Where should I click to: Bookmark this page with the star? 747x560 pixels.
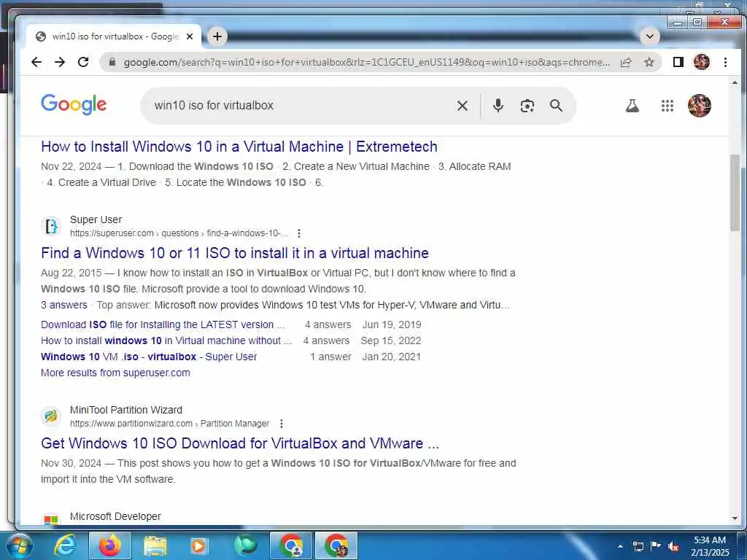(x=649, y=62)
